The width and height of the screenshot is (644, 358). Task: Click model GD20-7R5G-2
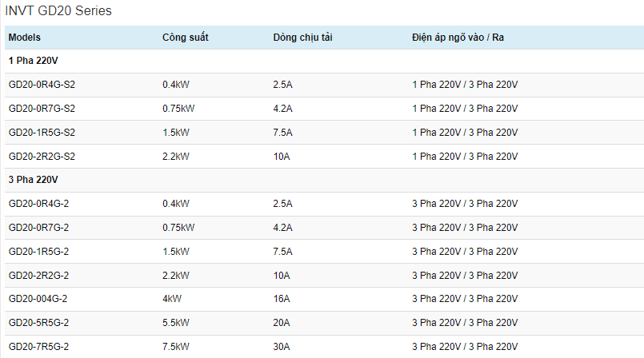click(x=38, y=347)
